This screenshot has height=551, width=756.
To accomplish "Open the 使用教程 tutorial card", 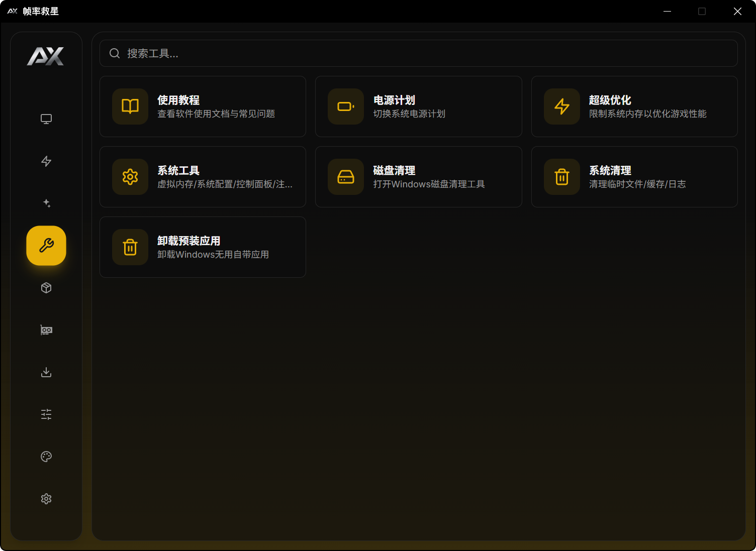I will click(x=203, y=106).
